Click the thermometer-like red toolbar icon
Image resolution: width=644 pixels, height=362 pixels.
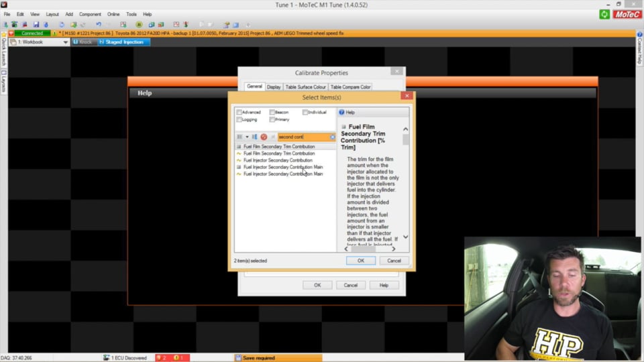pyautogui.click(x=186, y=25)
